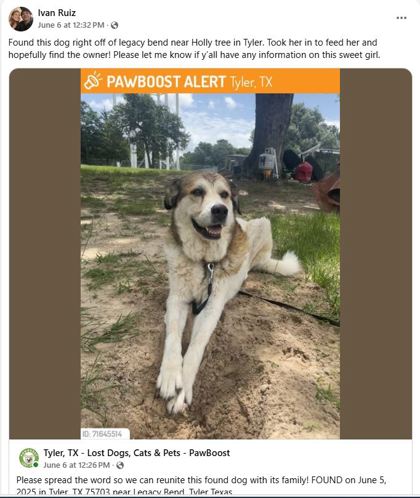Open the three-dot post options menu
This screenshot has height=498, width=420.
coord(401,18)
